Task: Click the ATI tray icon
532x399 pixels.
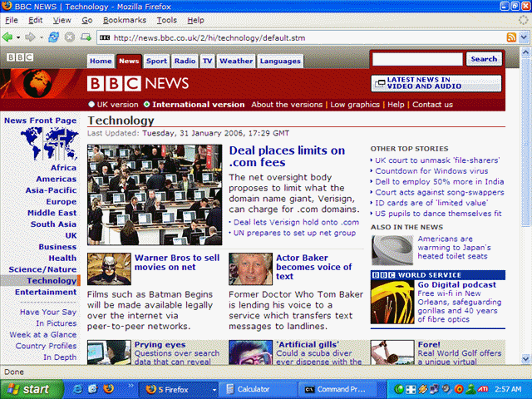Action: click(x=483, y=389)
